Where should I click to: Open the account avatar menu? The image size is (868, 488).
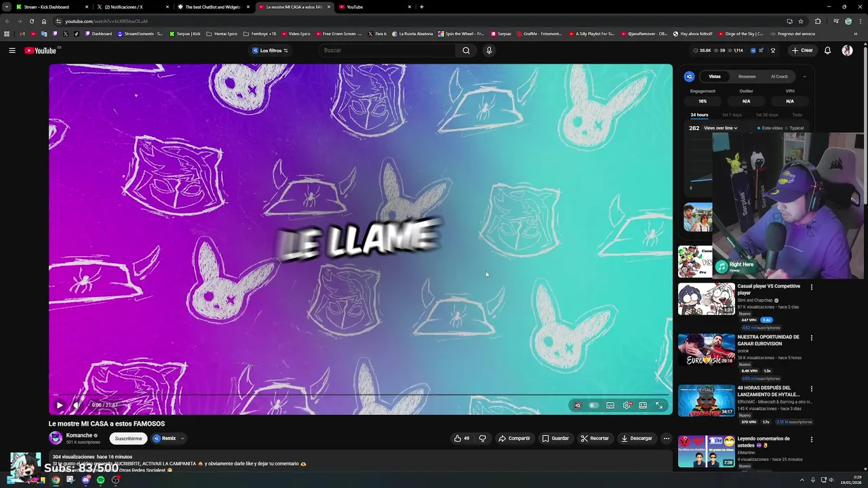coord(847,50)
